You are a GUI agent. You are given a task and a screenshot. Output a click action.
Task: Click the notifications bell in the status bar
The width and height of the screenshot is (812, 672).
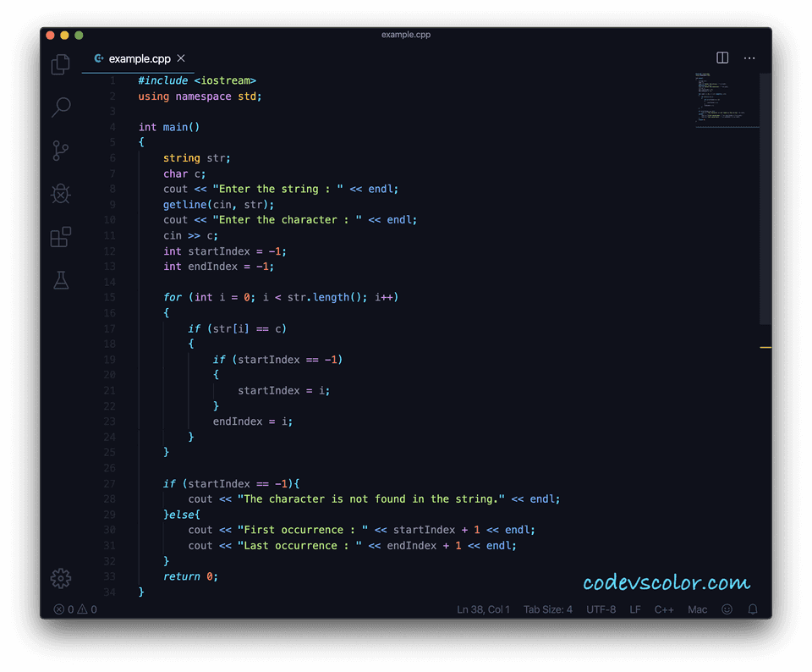pos(752,609)
